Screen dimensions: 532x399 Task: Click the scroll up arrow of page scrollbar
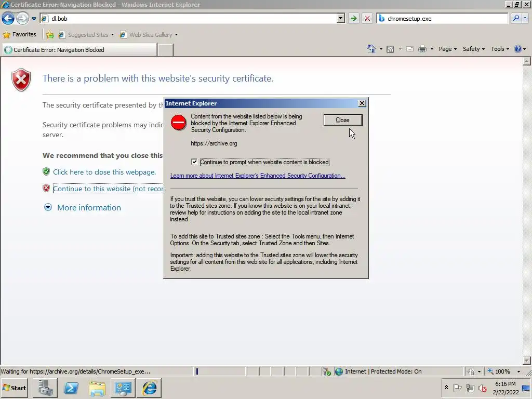coord(527,61)
